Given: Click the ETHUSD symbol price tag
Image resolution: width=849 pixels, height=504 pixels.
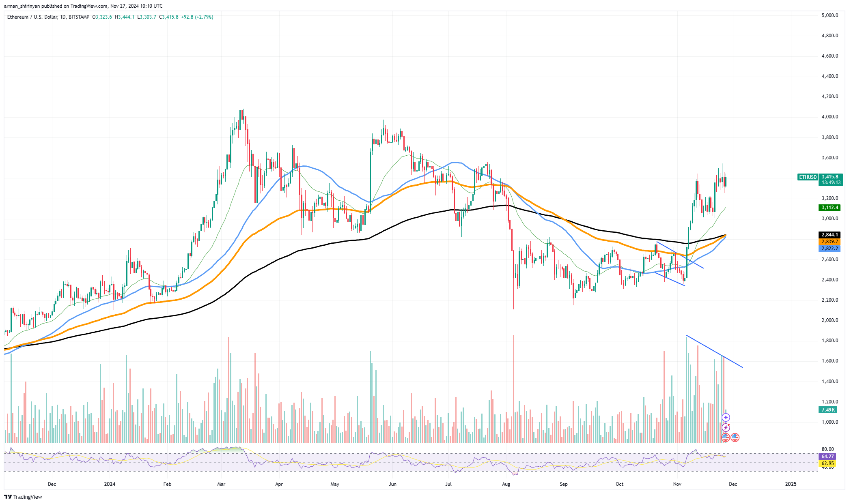Looking at the screenshot, I should tap(807, 177).
